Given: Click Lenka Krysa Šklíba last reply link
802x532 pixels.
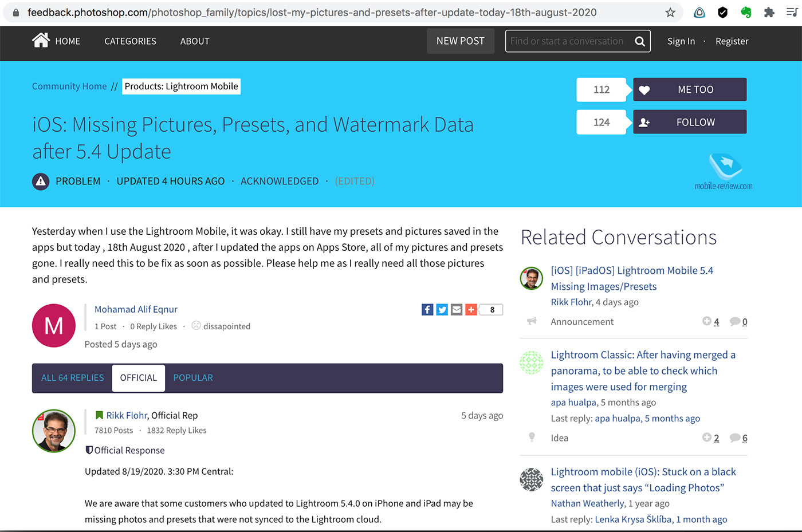Looking at the screenshot, I should (661, 519).
